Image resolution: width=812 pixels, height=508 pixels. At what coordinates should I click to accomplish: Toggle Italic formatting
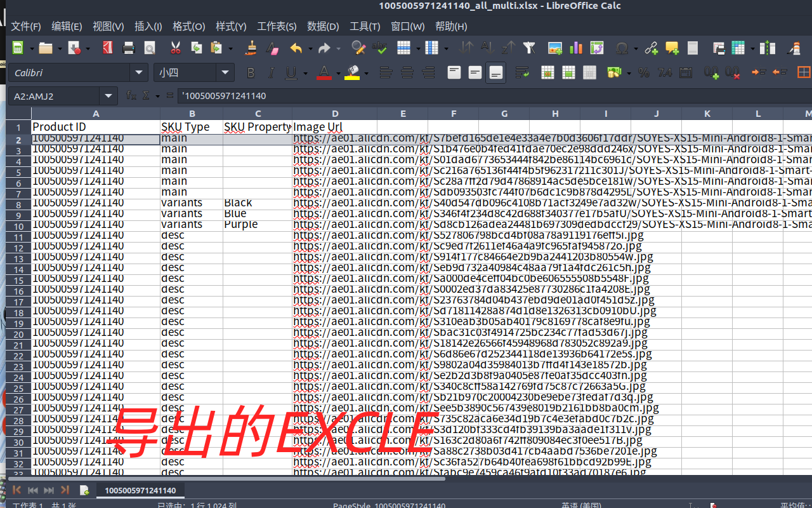(272, 73)
